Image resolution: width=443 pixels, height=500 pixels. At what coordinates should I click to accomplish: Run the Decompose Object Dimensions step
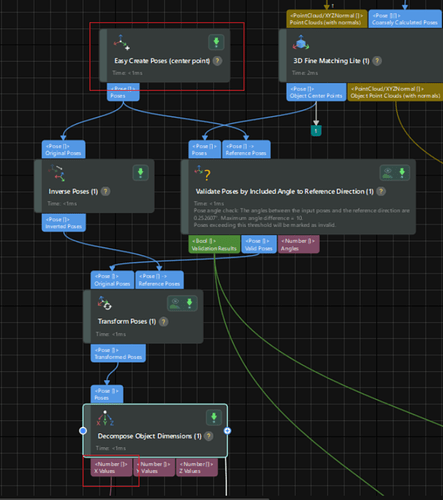[214, 417]
